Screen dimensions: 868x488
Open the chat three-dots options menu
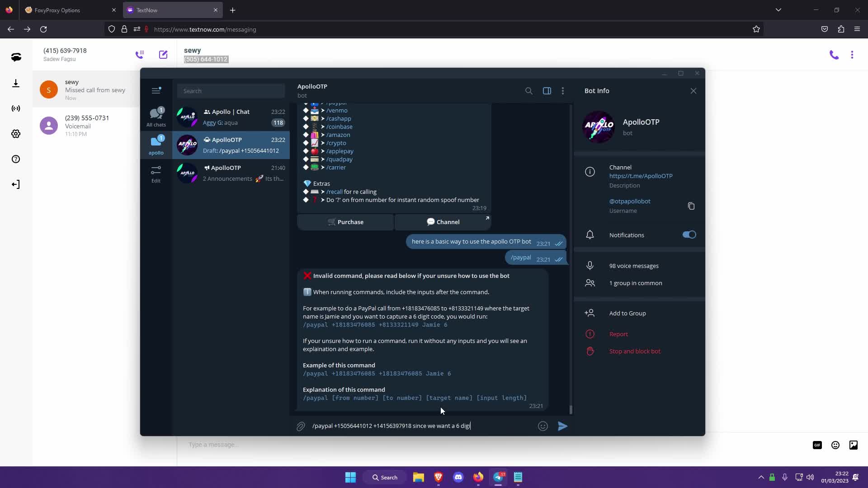(x=562, y=91)
